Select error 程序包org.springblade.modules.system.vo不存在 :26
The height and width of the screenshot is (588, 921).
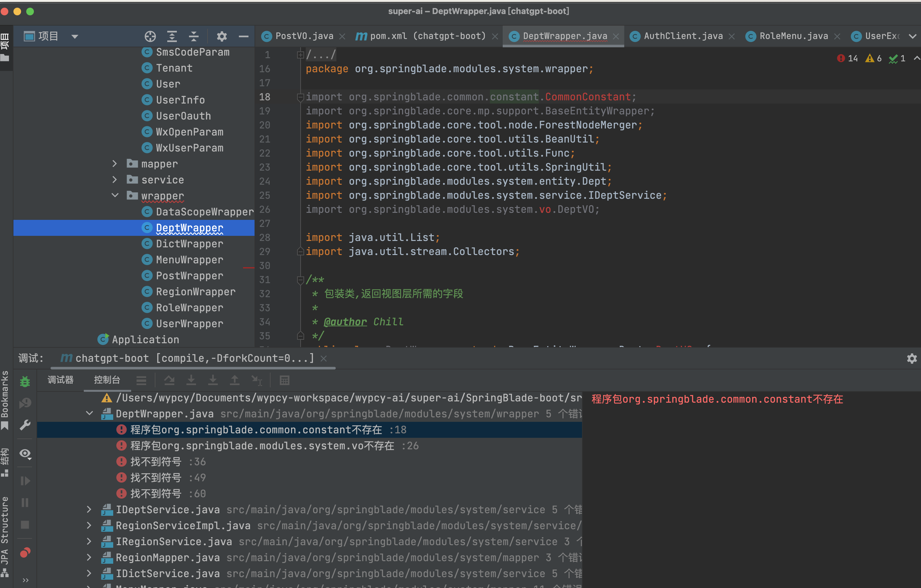[x=310, y=446]
